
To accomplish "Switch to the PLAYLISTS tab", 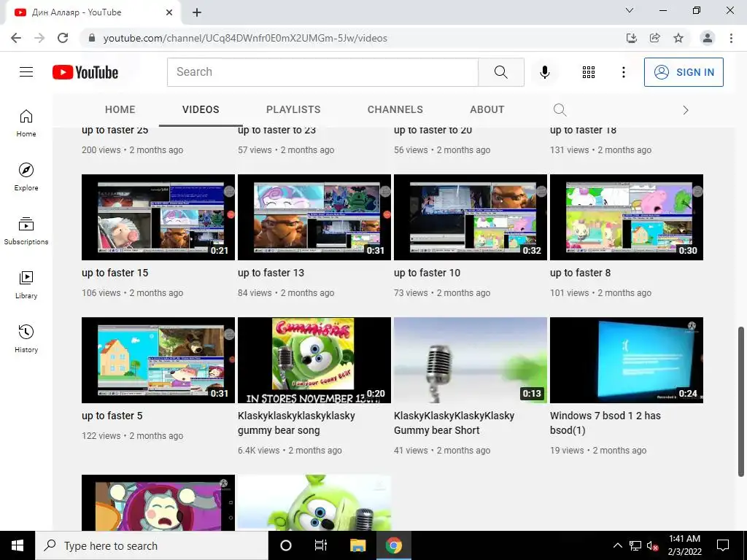I will click(293, 109).
